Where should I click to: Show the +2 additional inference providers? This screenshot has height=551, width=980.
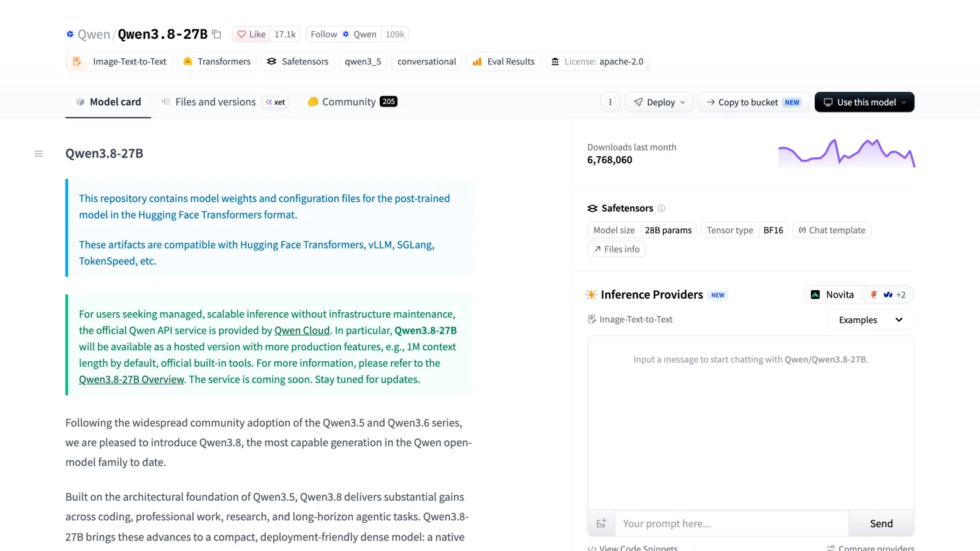pyautogui.click(x=888, y=294)
